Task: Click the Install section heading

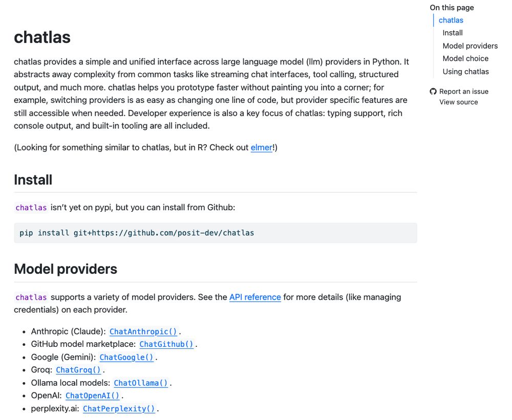Action: point(33,180)
